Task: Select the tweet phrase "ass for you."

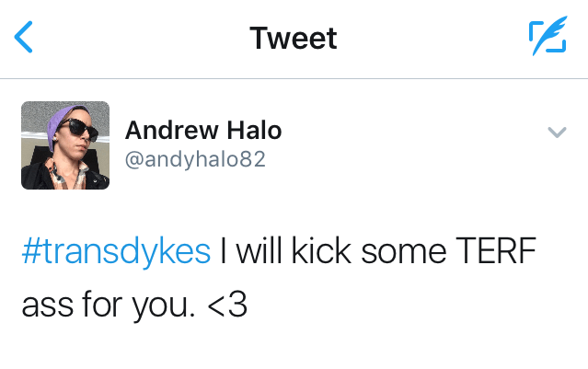Action: point(108,304)
